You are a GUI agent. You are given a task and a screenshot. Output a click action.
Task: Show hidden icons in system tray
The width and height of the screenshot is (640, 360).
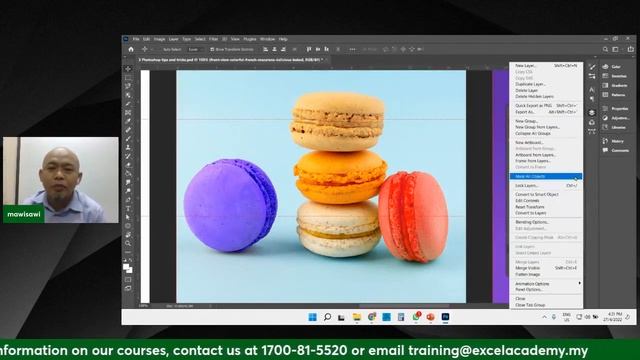544,317
